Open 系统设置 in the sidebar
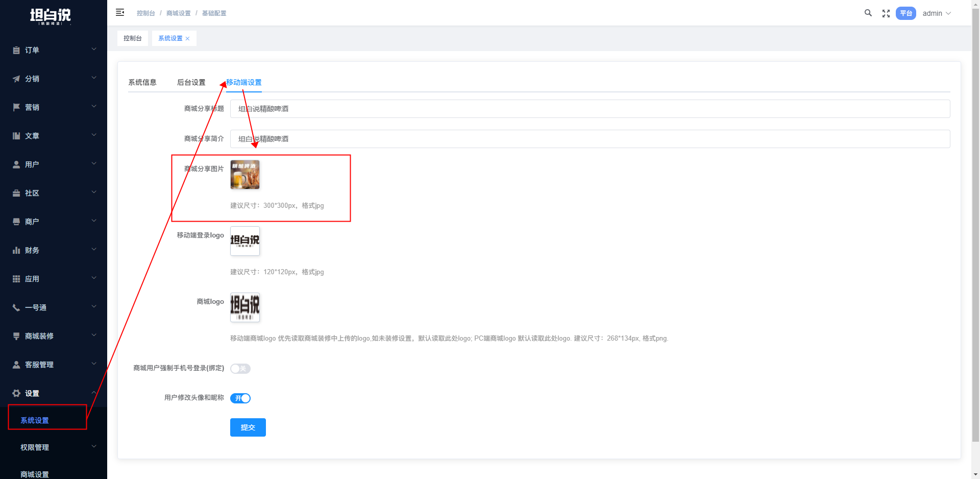The height and width of the screenshot is (479, 980). [x=35, y=420]
